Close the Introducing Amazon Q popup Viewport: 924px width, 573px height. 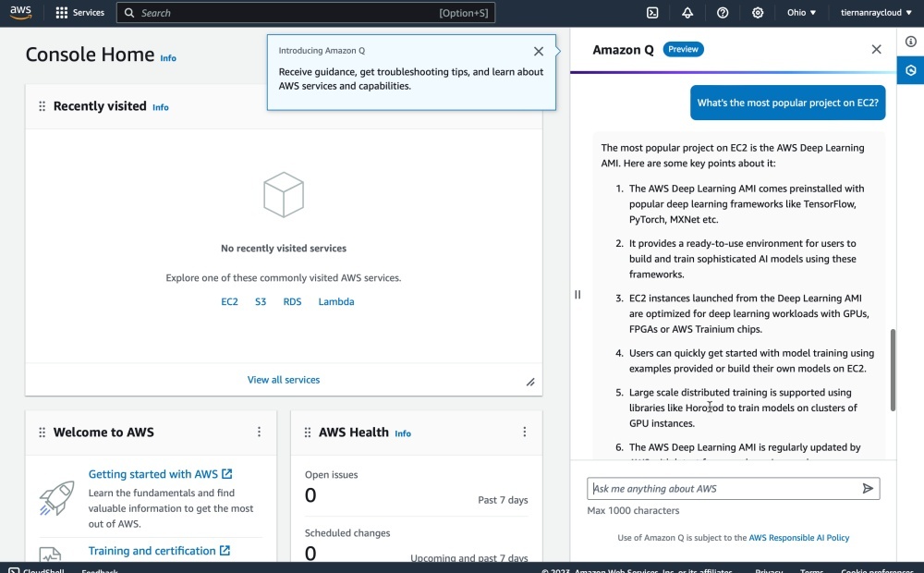tap(539, 52)
